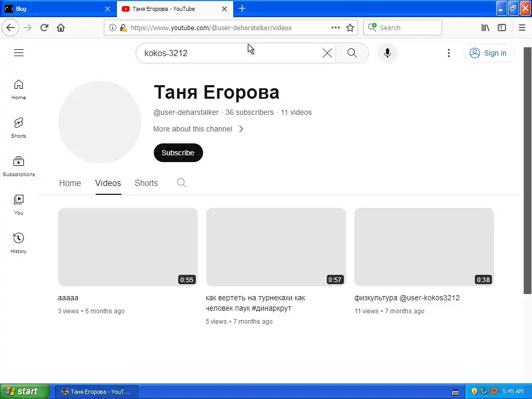Screen dimensions: 532x399
Task: Show site information icon in address bar
Action: tap(112, 28)
